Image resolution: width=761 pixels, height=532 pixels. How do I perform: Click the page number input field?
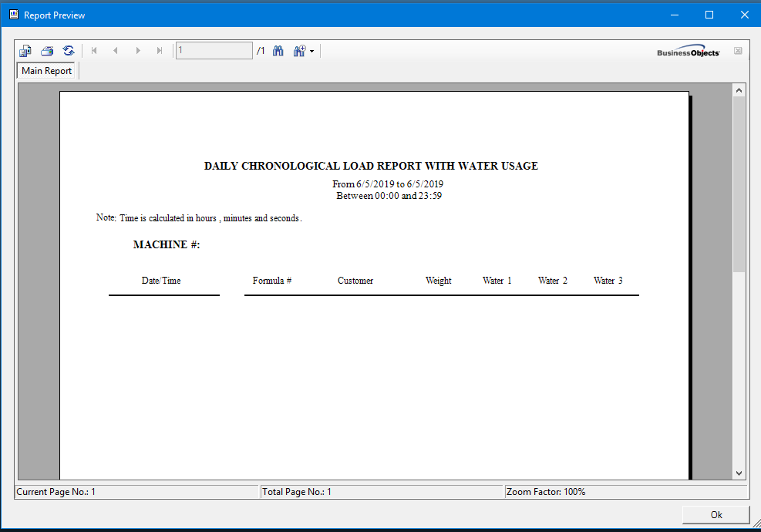(x=214, y=51)
